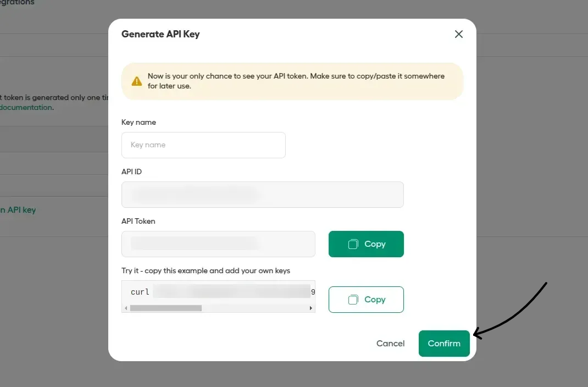Image resolution: width=588 pixels, height=387 pixels.
Task: Dismiss the dialog using the X icon
Action: [x=459, y=34]
